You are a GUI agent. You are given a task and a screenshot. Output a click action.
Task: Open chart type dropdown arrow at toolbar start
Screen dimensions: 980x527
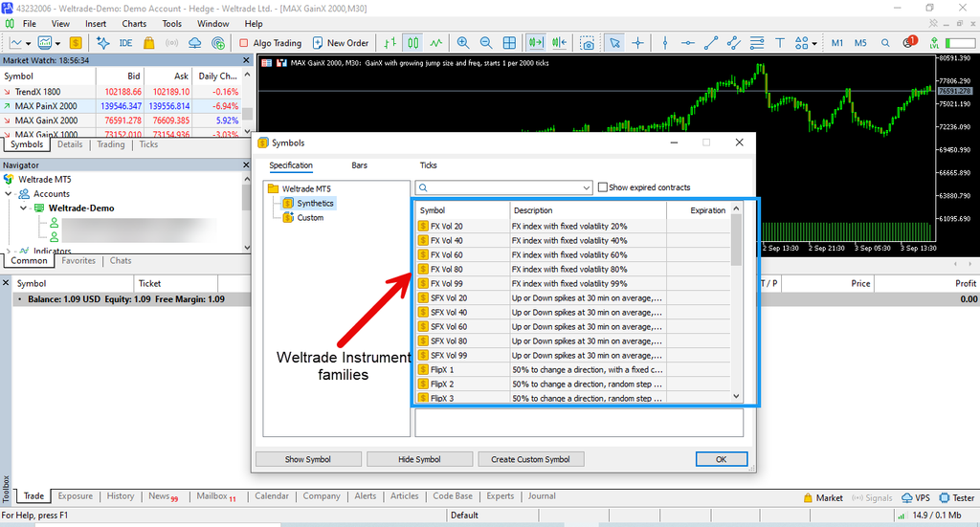pos(28,44)
